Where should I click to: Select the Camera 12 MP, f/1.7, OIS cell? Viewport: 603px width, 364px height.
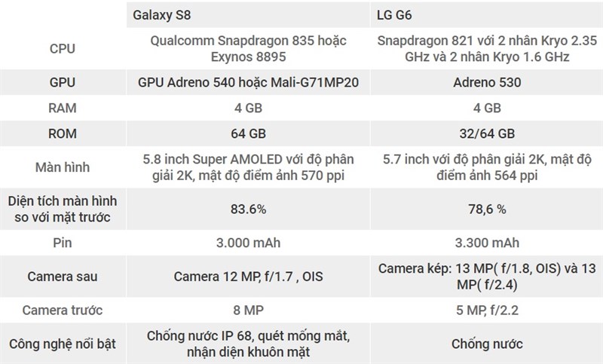pyautogui.click(x=247, y=276)
